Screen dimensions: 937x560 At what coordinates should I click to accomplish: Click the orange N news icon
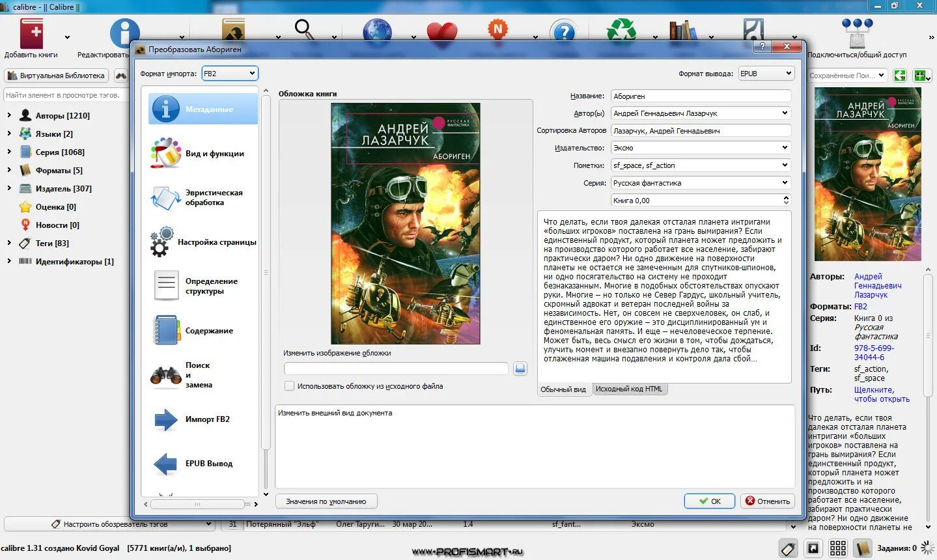[x=498, y=30]
